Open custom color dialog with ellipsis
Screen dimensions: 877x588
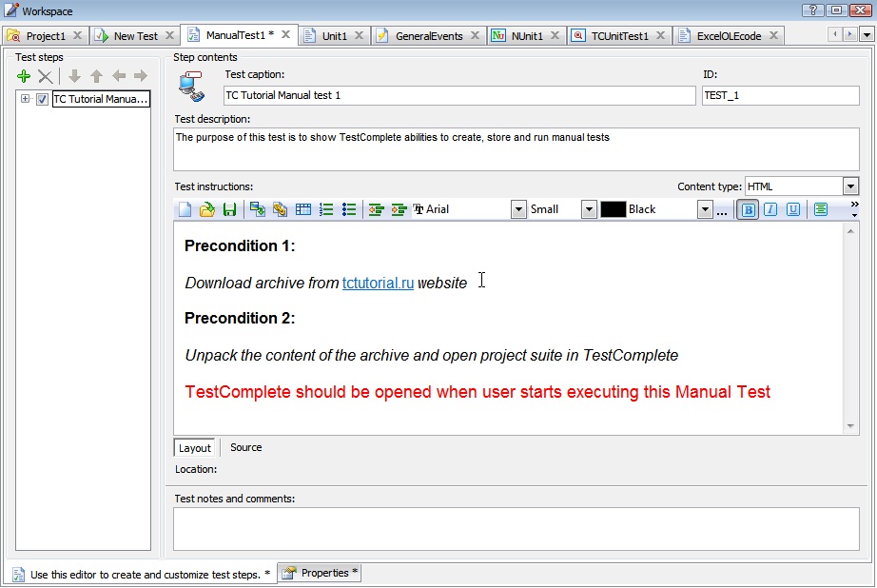click(722, 210)
